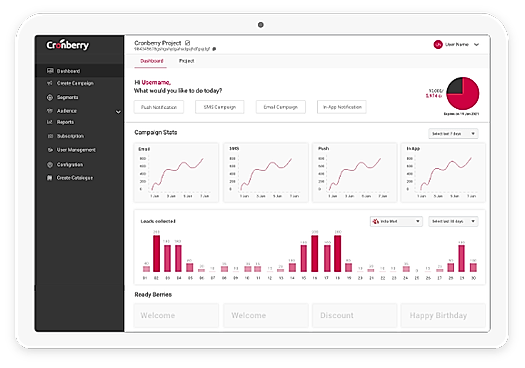Click the day 18 bar in Leads chart
The width and height of the screenshot is (525, 368).
click(338, 253)
